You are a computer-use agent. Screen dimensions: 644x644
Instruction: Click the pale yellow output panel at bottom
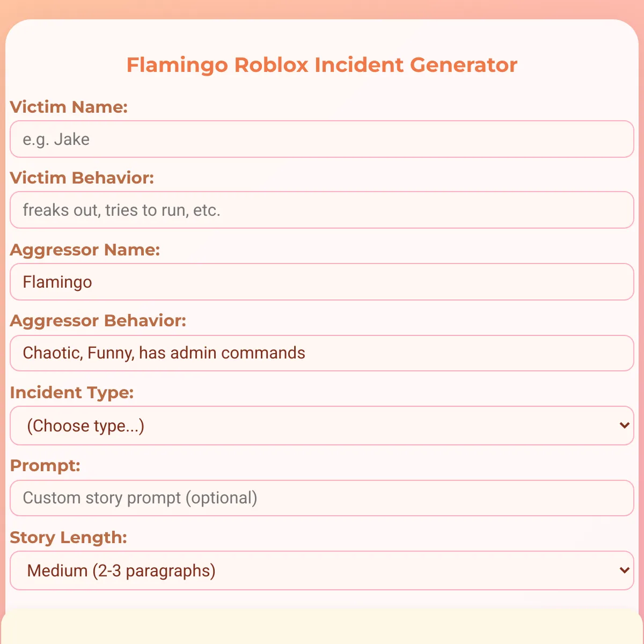[322, 626]
